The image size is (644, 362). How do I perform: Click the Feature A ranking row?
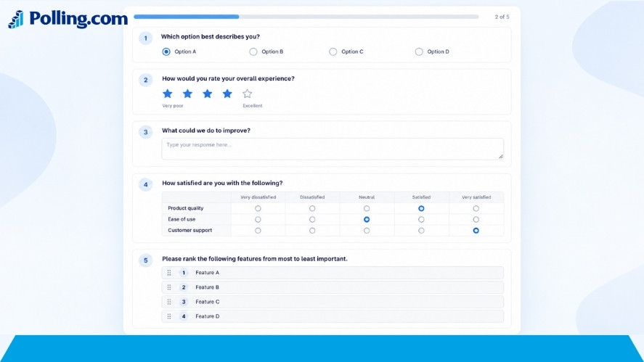pos(333,273)
